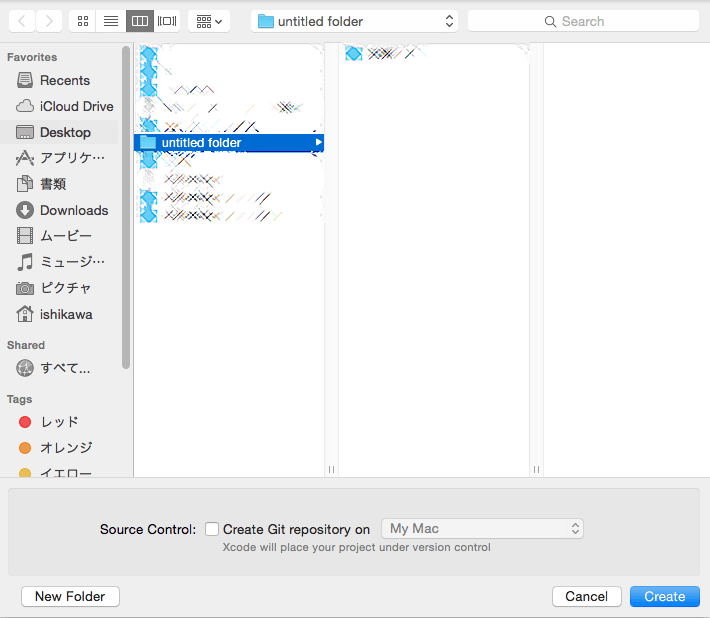Switch to Cover Flow view
Image resolution: width=710 pixels, height=618 pixels.
pos(167,21)
